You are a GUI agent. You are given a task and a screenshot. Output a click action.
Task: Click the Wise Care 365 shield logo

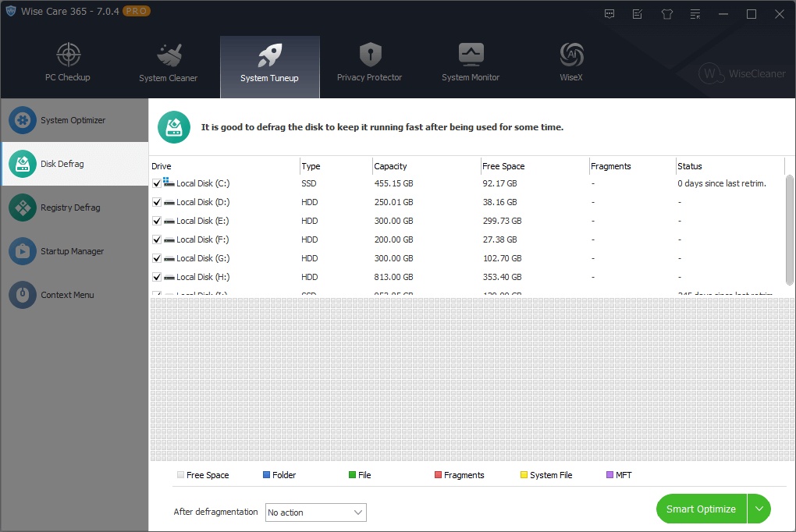point(11,11)
